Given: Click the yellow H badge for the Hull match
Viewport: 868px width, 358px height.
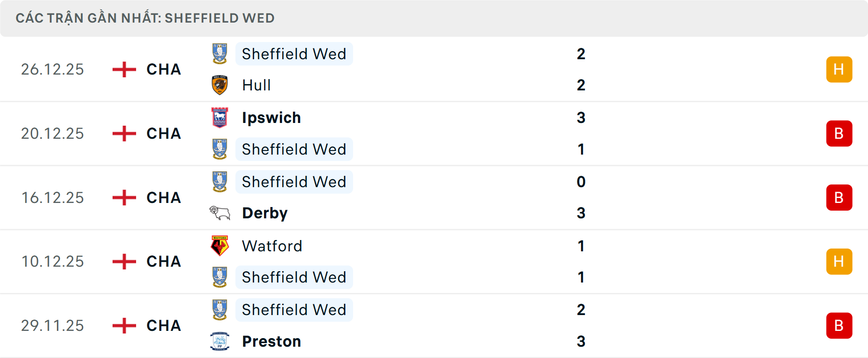Looking at the screenshot, I should point(840,69).
